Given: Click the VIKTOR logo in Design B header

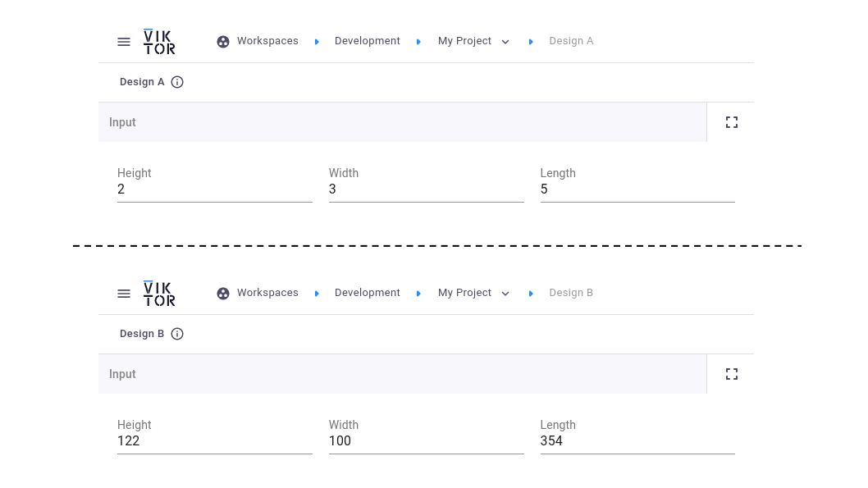Looking at the screenshot, I should pos(159,294).
